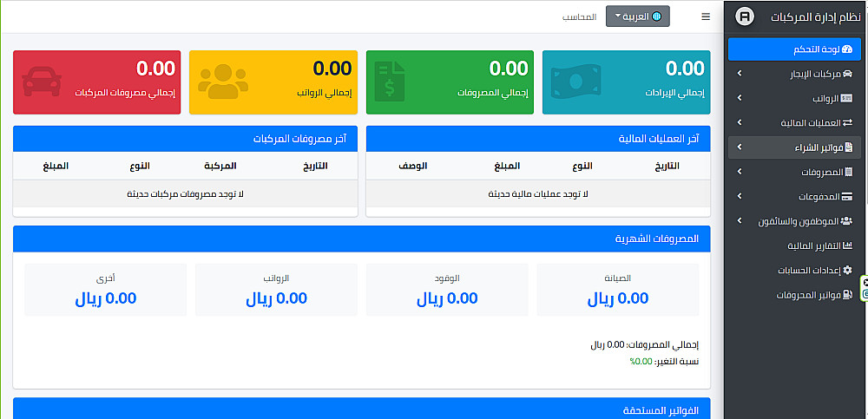Click the invoice file icon beside فواتير الشراء

point(849,147)
